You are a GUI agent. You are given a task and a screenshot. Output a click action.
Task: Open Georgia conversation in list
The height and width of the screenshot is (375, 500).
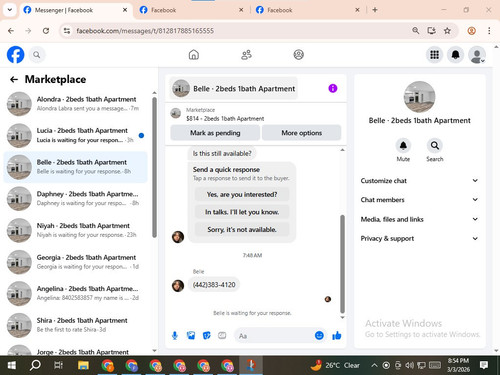coord(76,262)
